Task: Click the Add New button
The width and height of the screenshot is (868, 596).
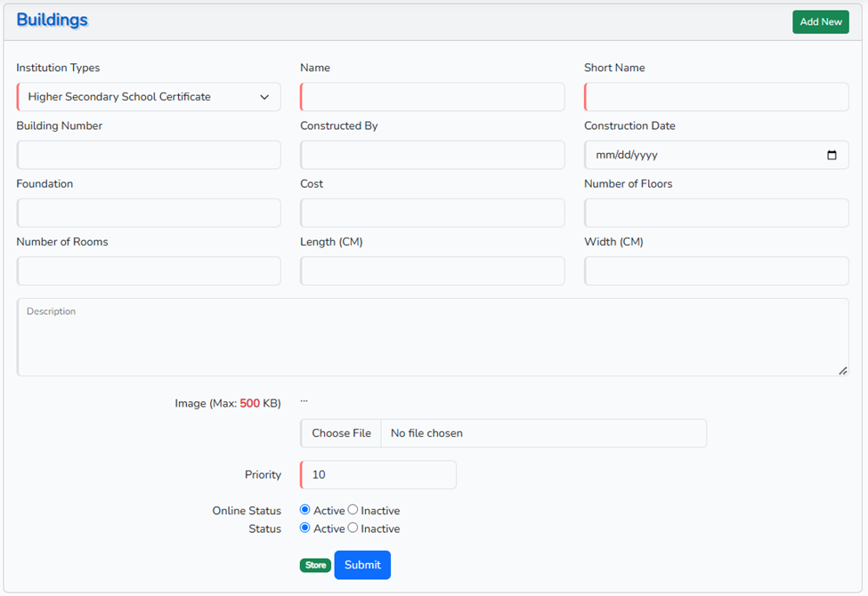Action: pos(820,22)
